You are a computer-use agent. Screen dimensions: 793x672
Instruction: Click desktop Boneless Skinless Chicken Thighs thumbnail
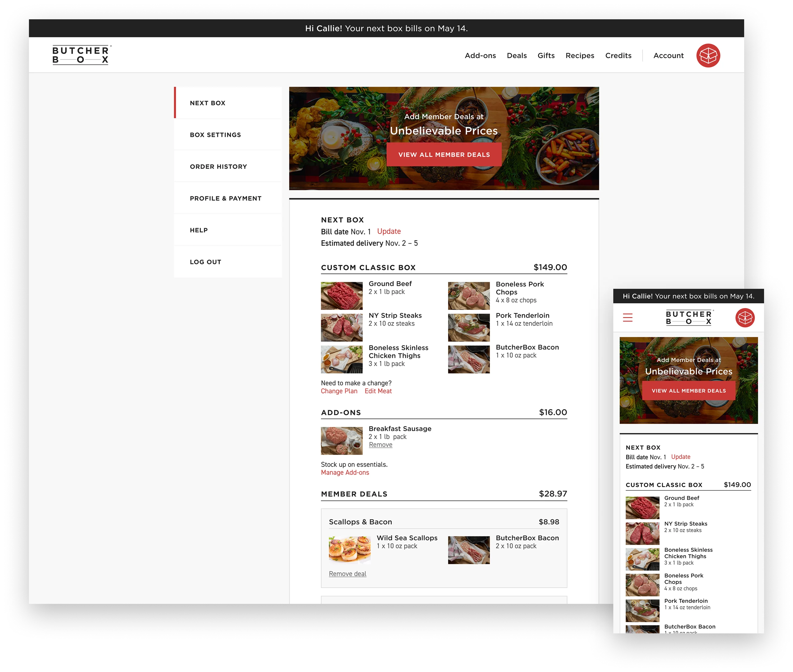pyautogui.click(x=341, y=359)
